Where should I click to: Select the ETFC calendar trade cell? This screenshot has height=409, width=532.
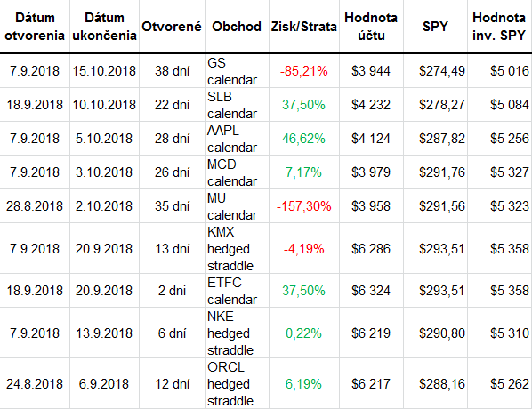(x=237, y=291)
